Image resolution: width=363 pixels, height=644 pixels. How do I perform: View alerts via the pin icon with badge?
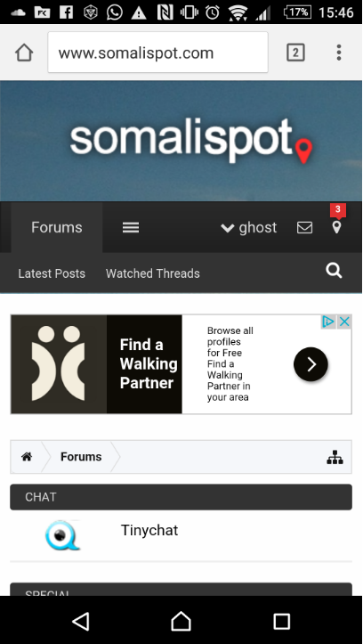[x=336, y=225]
